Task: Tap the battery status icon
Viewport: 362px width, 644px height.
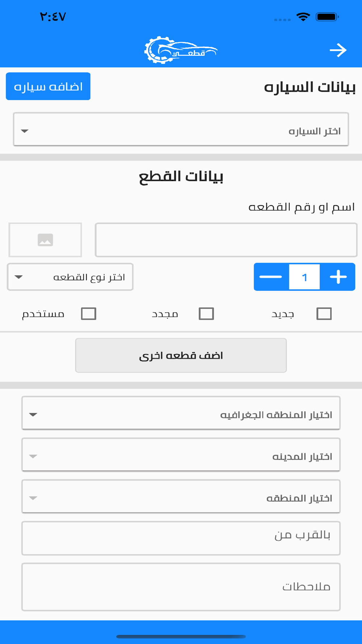Action: coord(327,17)
